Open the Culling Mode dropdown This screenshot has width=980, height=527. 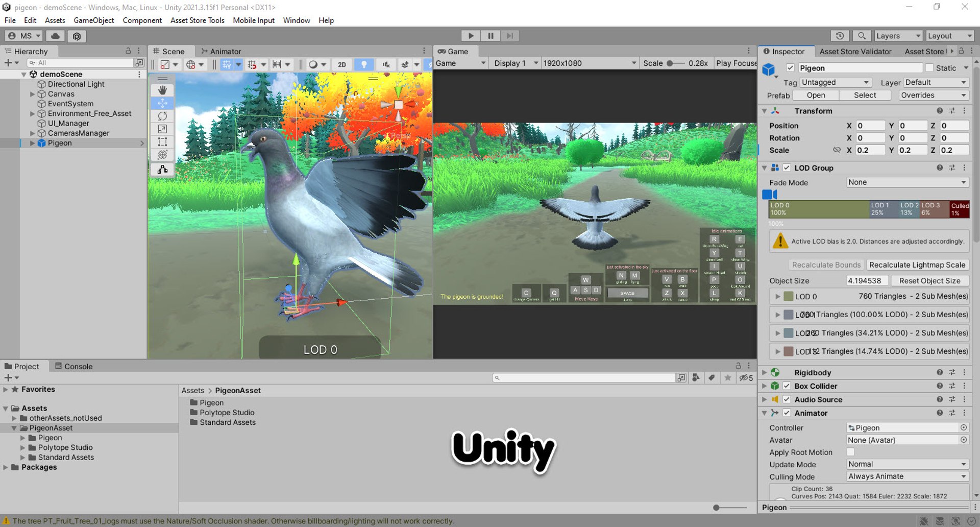coord(907,476)
